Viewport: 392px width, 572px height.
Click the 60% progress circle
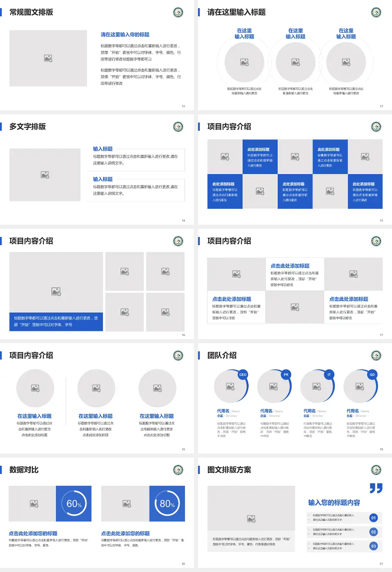74,504
